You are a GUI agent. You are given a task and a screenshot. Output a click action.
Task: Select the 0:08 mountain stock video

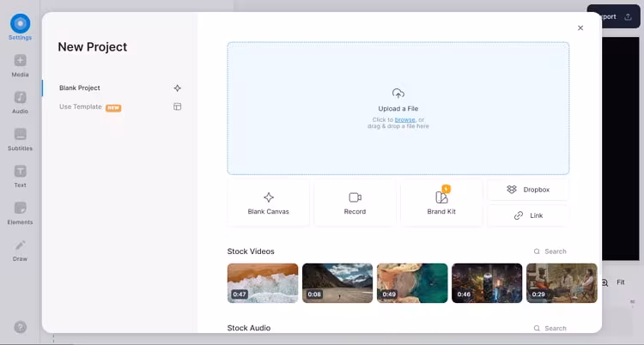click(x=337, y=283)
